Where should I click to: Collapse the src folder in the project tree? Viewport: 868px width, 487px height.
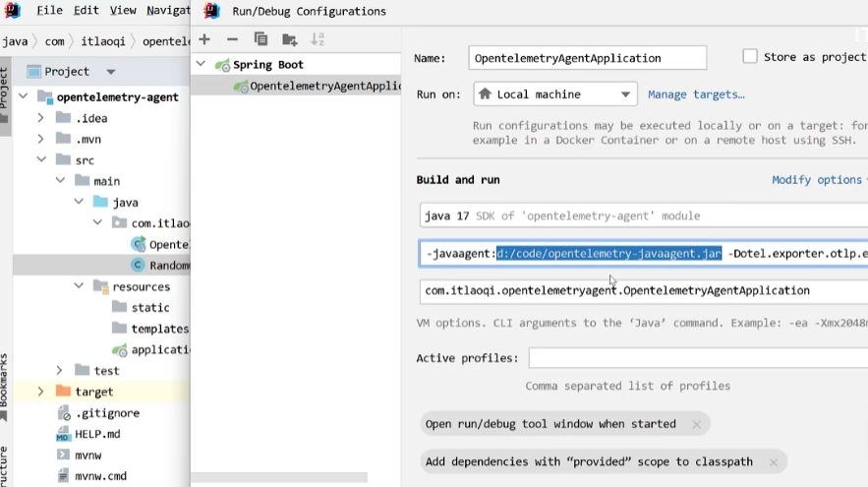[41, 159]
